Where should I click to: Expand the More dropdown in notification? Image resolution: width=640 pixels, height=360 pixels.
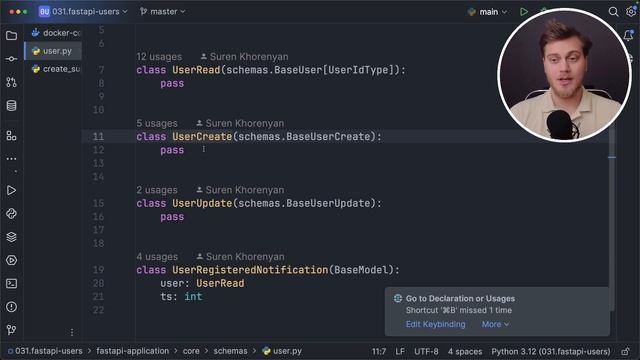(495, 324)
